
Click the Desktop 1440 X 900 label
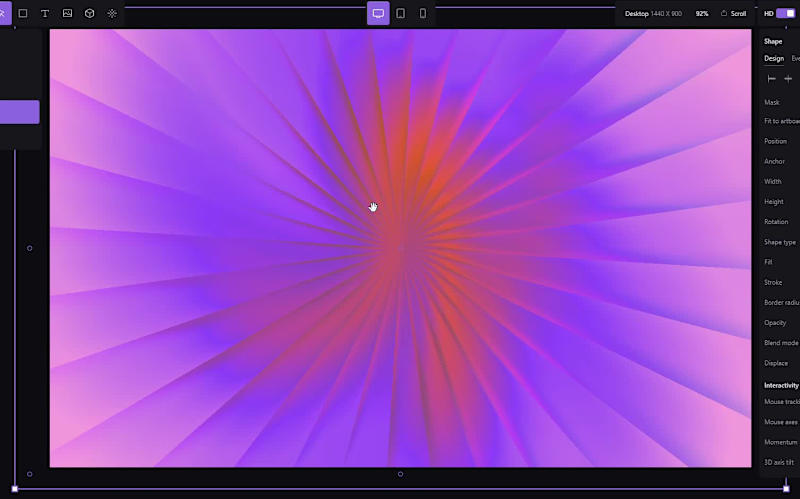coord(654,14)
